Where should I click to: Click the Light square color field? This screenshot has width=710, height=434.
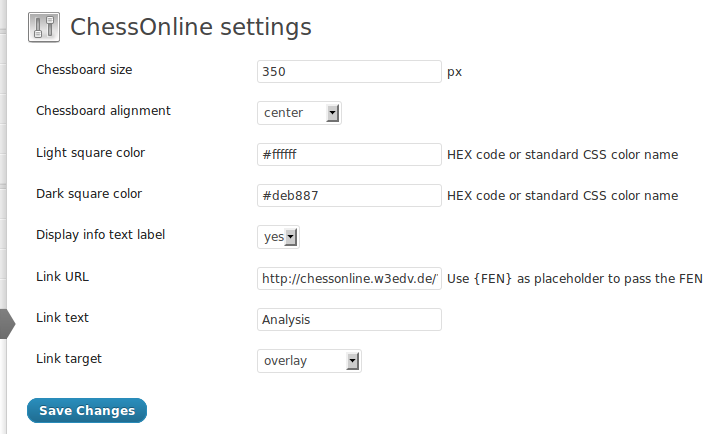point(349,154)
